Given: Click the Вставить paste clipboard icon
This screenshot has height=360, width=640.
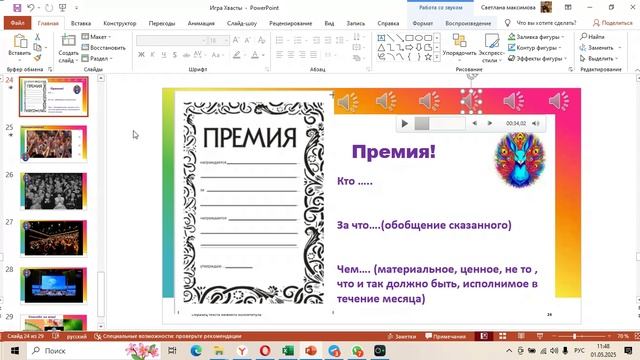Looking at the screenshot, I should (x=20, y=41).
